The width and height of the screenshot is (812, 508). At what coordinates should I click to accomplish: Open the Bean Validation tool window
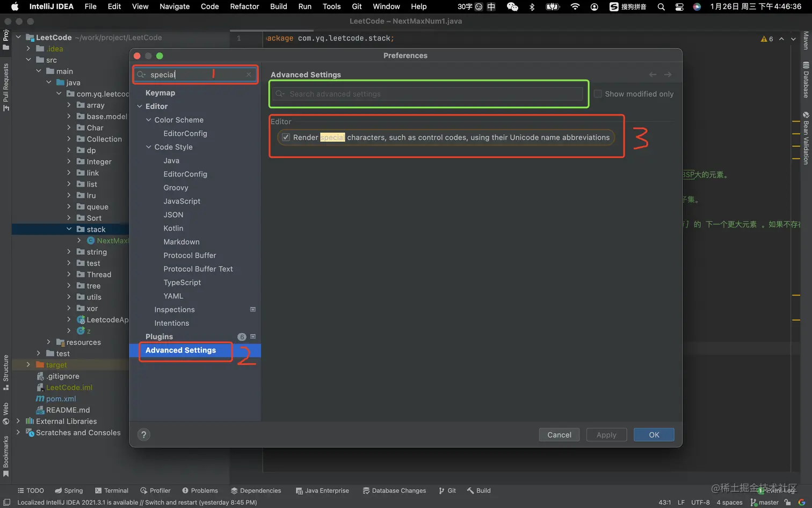tap(806, 138)
